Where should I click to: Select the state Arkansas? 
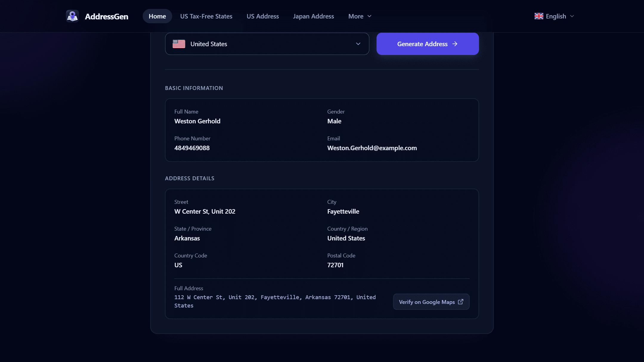tap(187, 238)
